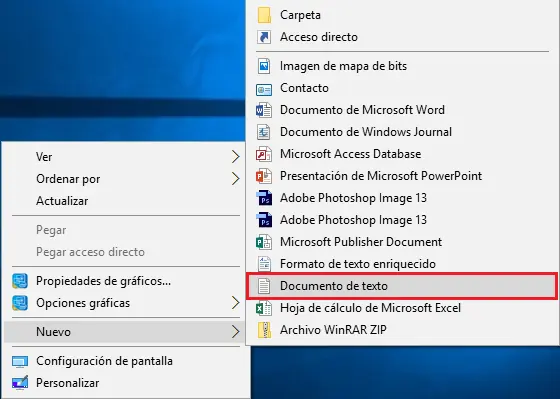Image resolution: width=560 pixels, height=399 pixels.
Task: Click the Documento de texto page icon
Action: click(x=264, y=286)
